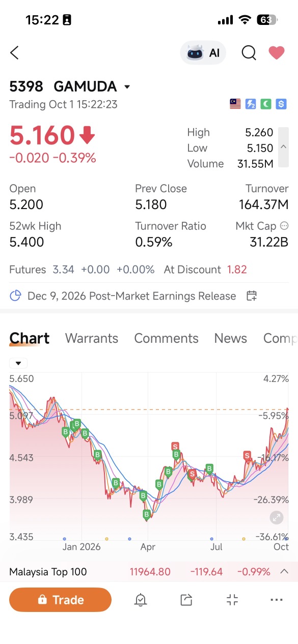Open the partially visible Comp tab
This screenshot has height=644, width=298.
[x=280, y=338]
